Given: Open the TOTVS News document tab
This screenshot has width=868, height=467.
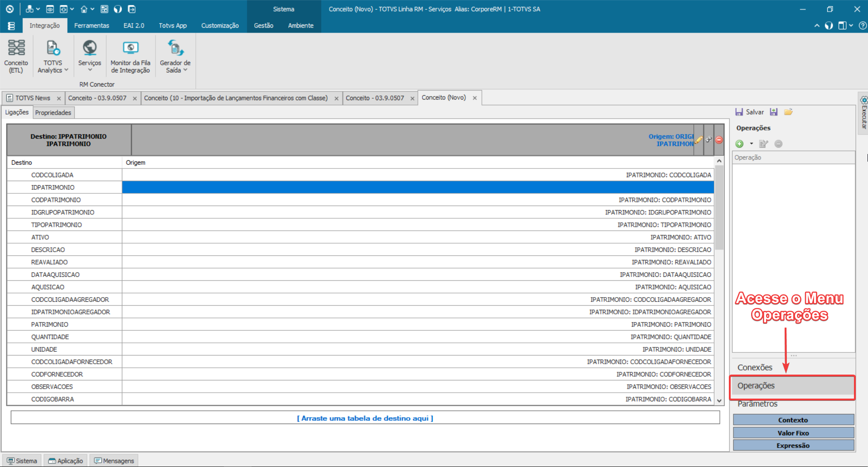Looking at the screenshot, I should (x=33, y=98).
